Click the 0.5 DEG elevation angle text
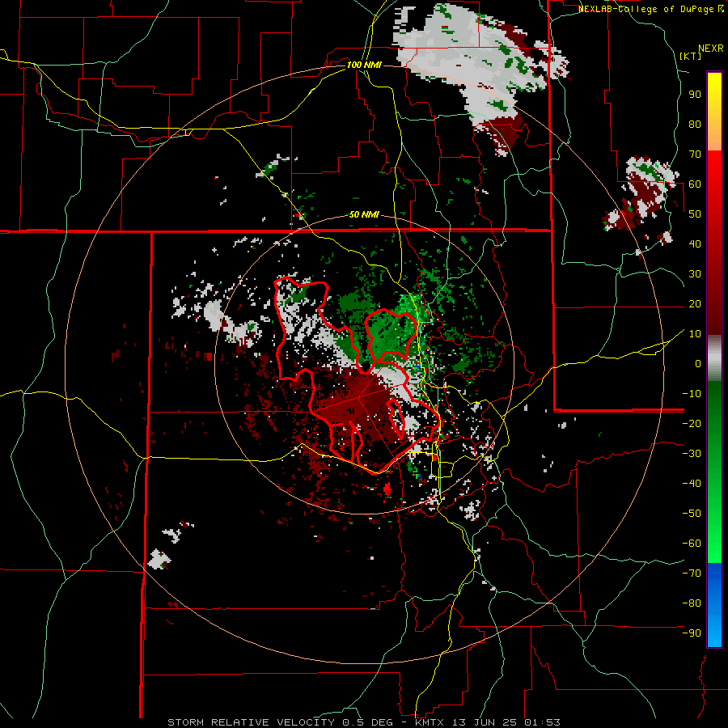The height and width of the screenshot is (728, 728). point(368,722)
